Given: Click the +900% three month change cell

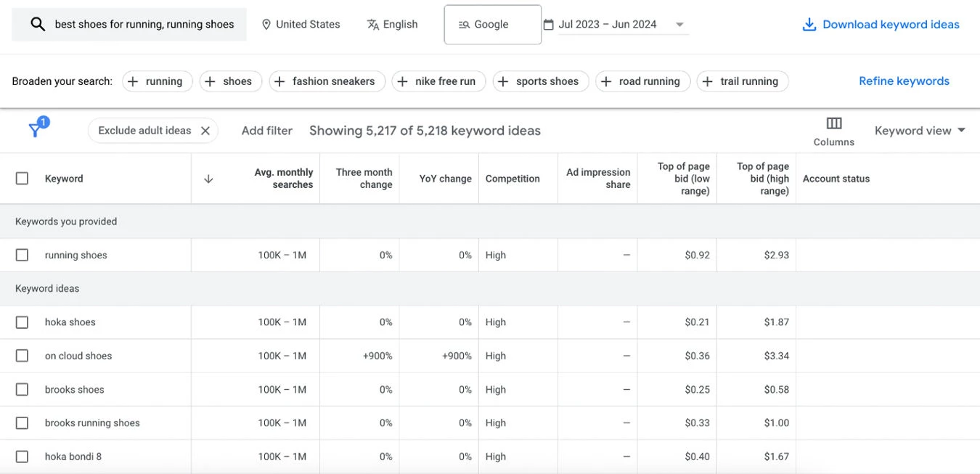Looking at the screenshot, I should click(377, 356).
